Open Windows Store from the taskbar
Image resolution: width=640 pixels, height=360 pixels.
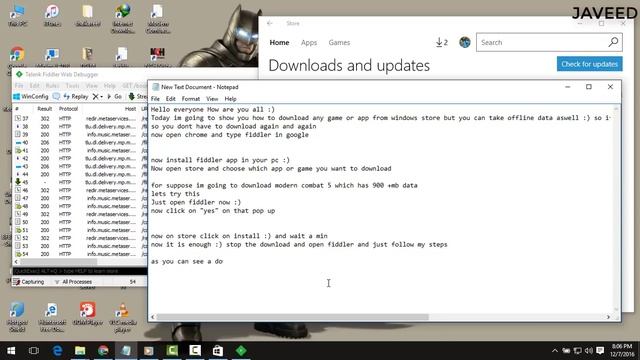click(218, 351)
